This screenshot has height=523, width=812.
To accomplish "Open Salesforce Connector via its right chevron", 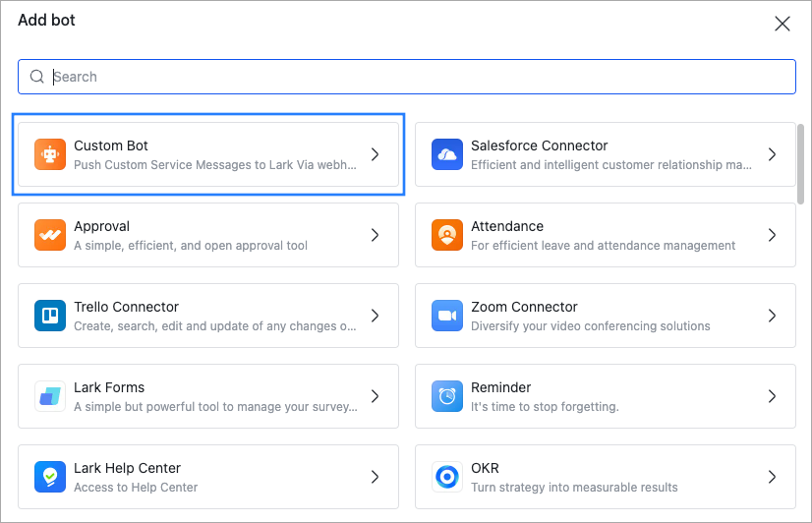I will tap(772, 154).
